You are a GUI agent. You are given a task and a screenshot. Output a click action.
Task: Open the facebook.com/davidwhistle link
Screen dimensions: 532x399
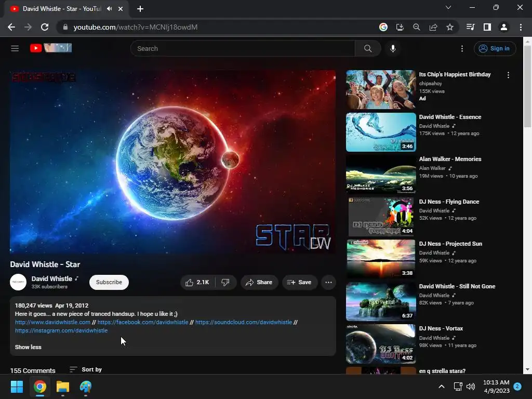pos(143,322)
